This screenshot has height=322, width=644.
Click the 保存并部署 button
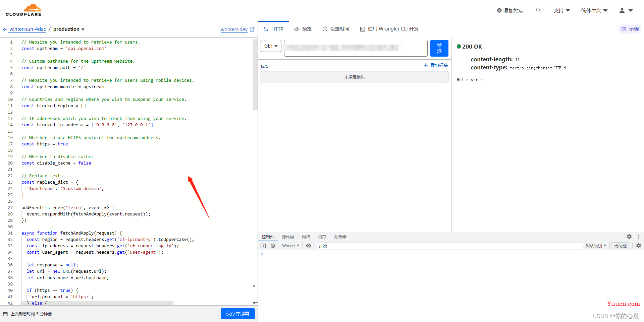(238, 314)
